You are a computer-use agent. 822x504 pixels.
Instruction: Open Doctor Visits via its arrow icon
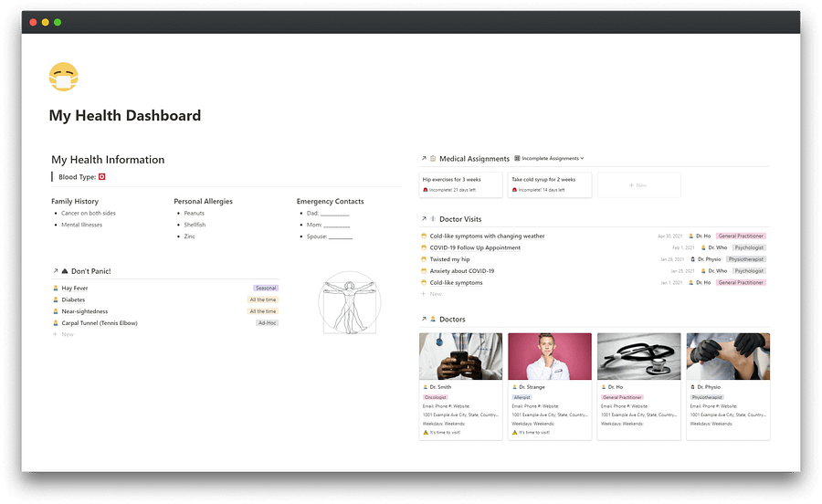pyautogui.click(x=424, y=219)
